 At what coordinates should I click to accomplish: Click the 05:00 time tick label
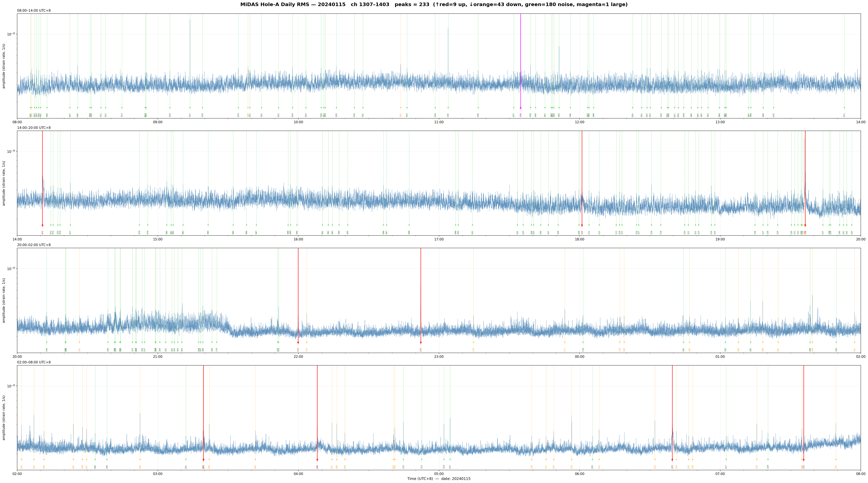[x=439, y=474]
